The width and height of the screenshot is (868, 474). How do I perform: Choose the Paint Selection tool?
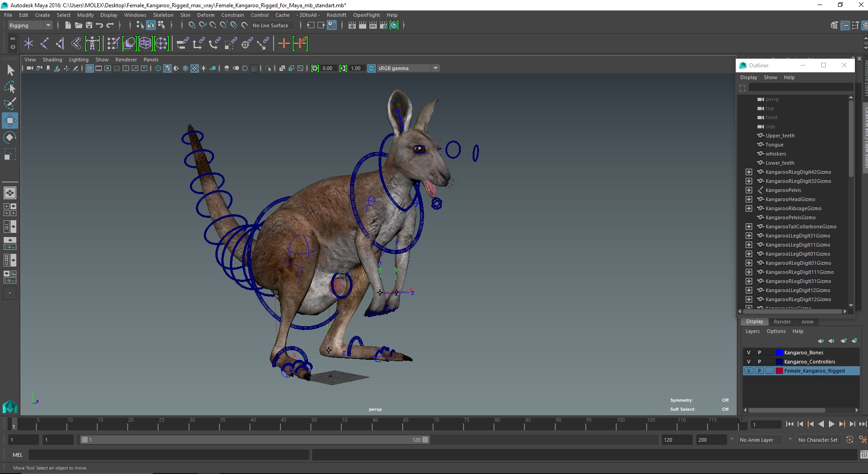point(10,104)
